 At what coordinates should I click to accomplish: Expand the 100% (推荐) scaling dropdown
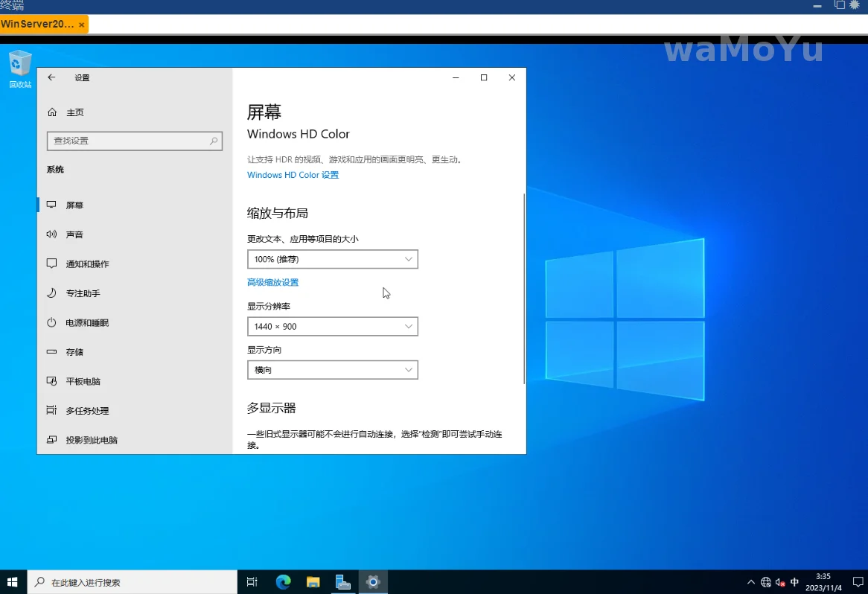(332, 259)
